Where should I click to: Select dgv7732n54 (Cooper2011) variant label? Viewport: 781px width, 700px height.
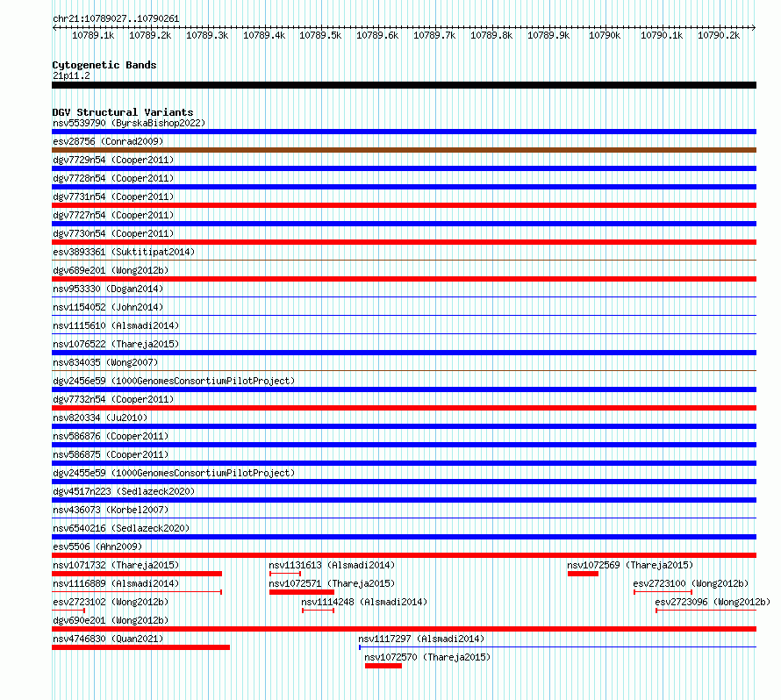click(x=113, y=399)
